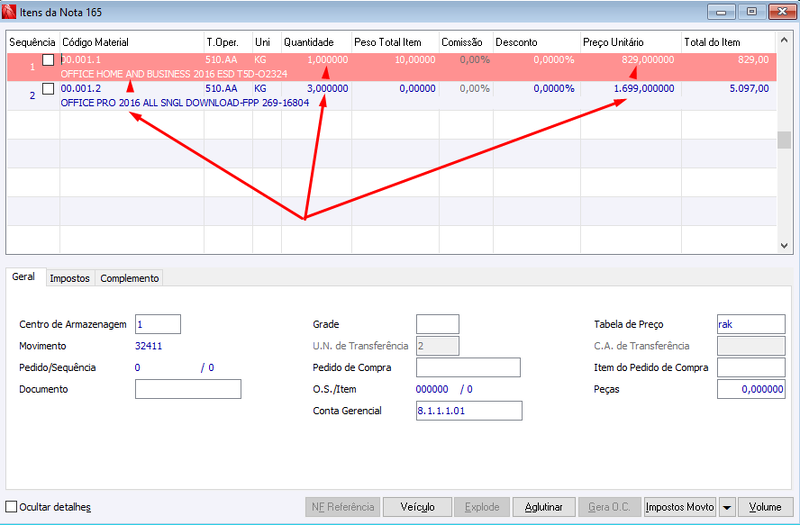Image resolution: width=800 pixels, height=525 pixels.
Task: Click the grid scrollbar up arrow
Action: (784, 41)
